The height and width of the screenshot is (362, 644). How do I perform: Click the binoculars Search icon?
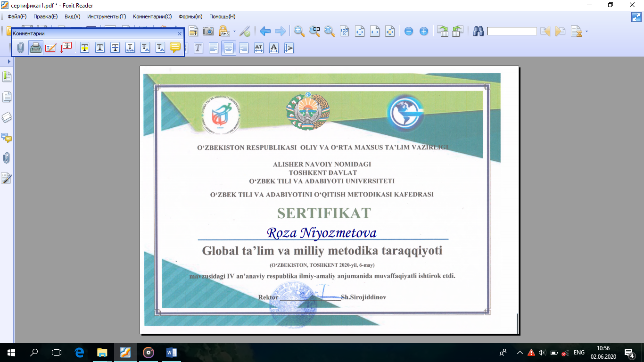(x=479, y=32)
